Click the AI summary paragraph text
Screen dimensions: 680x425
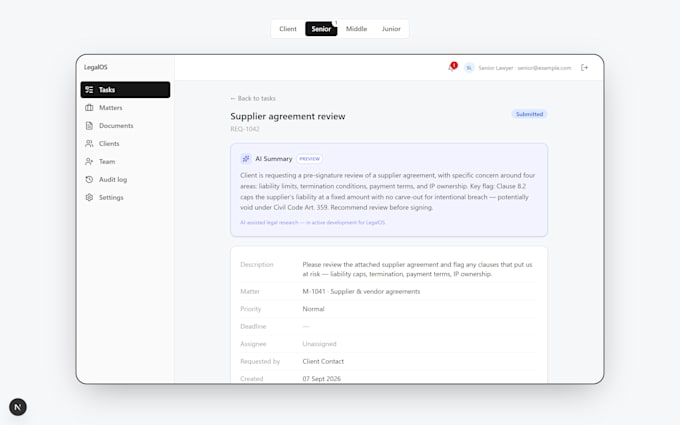coord(388,191)
